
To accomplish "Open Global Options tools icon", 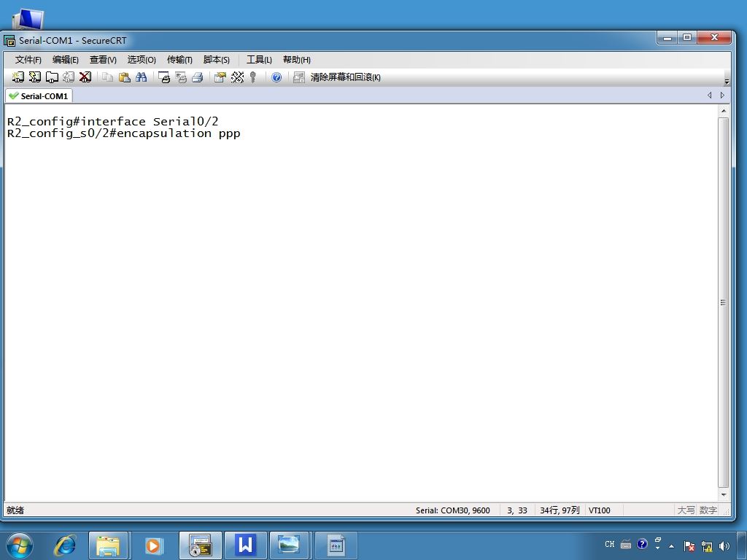I will [x=237, y=77].
